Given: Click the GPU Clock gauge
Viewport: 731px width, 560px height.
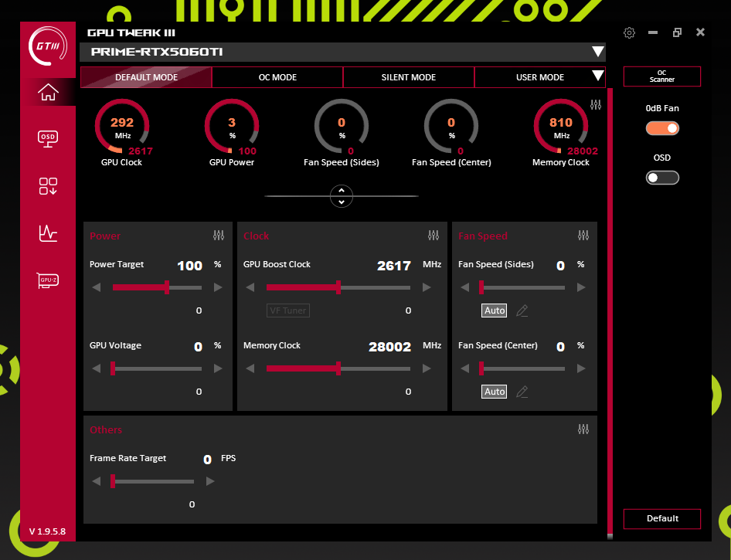Looking at the screenshot, I should (x=121, y=126).
